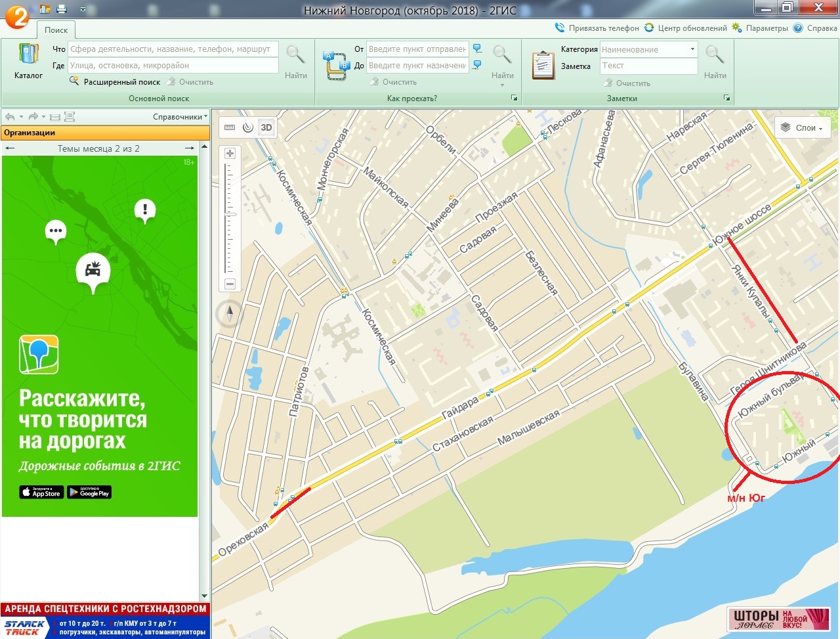Click the collapse cards list icon
Image resolution: width=840 pixels, height=639 pixels.
(x=55, y=117)
